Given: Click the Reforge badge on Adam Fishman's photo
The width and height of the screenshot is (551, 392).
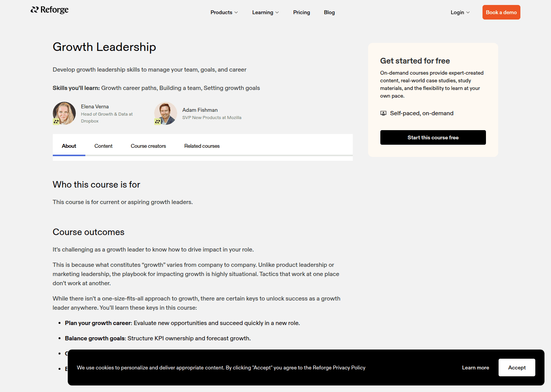Looking at the screenshot, I should coord(157,121).
